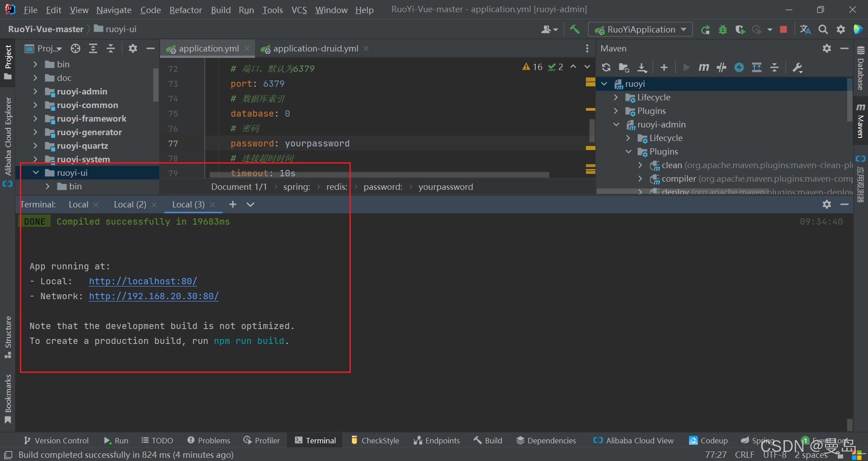Add a new terminal session tab
868x461 pixels.
[232, 204]
